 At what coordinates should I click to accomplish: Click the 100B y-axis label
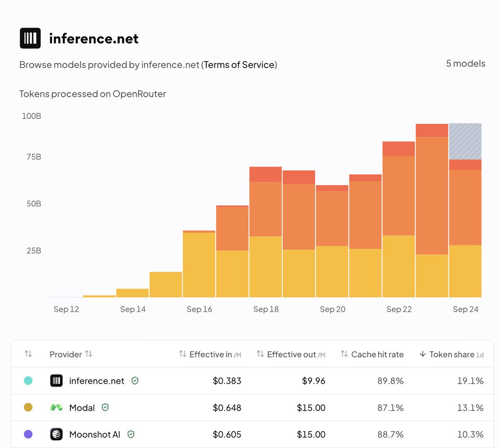(x=31, y=116)
